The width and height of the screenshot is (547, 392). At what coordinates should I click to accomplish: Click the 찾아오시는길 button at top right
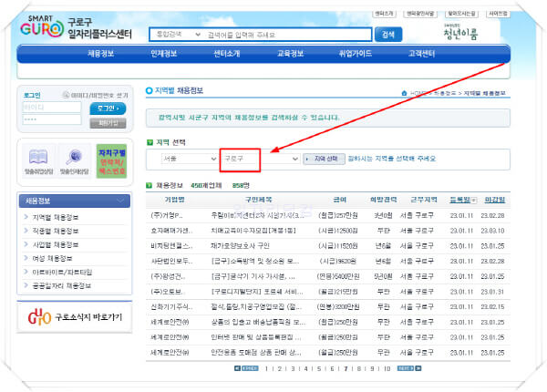click(x=461, y=14)
